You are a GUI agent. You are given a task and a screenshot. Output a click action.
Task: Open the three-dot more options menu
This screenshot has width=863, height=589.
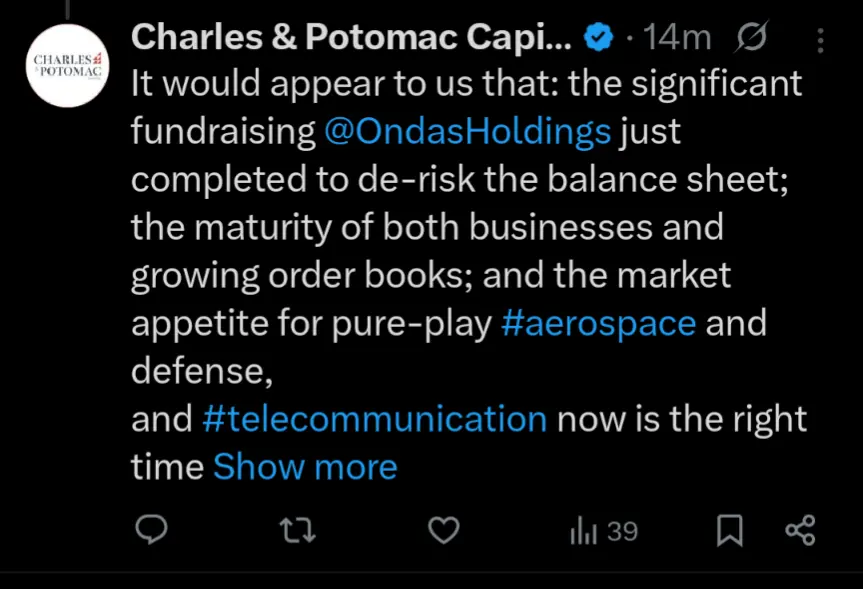820,40
